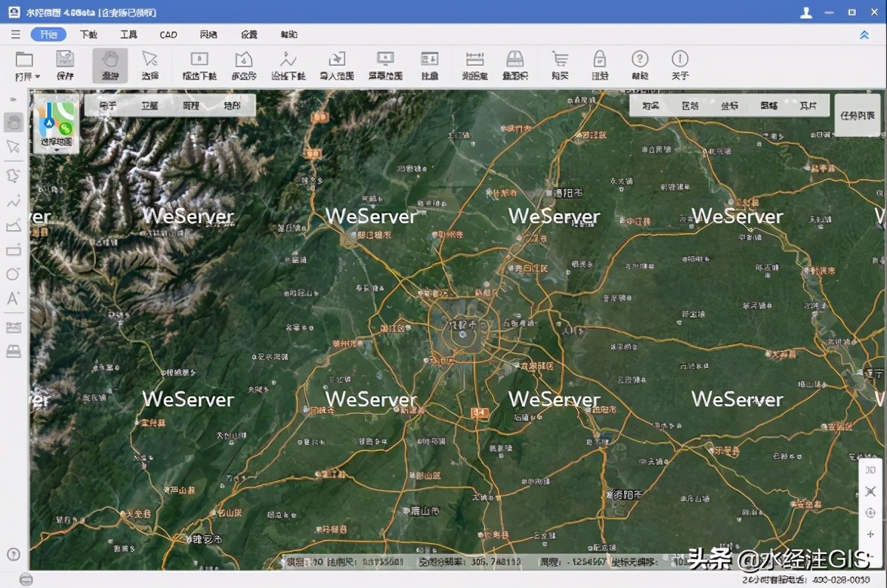Screen dimensions: 887x588
Task: Click the area measurement ribbon icon
Action: [x=515, y=60]
